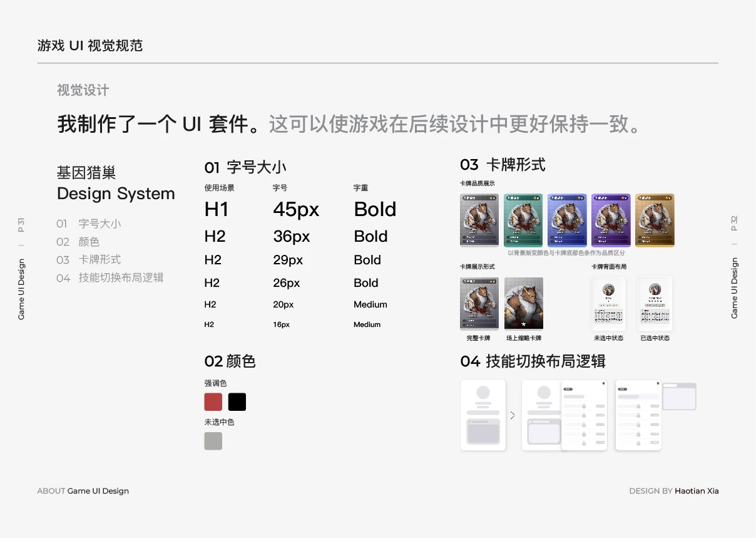Screen dimensions: 756x538
Task: Click the red accent color swatch
Action: click(213, 402)
